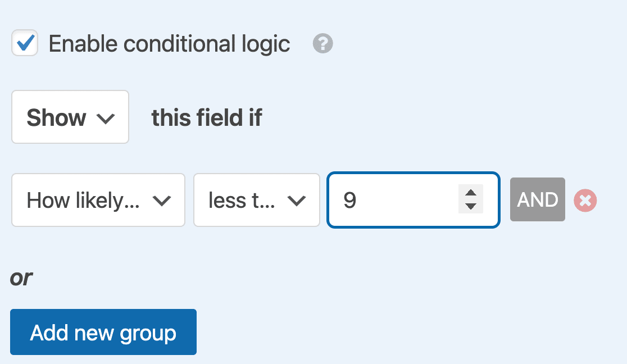Decrease value with the down stepper arrow
The width and height of the screenshot is (627, 364).
[471, 207]
